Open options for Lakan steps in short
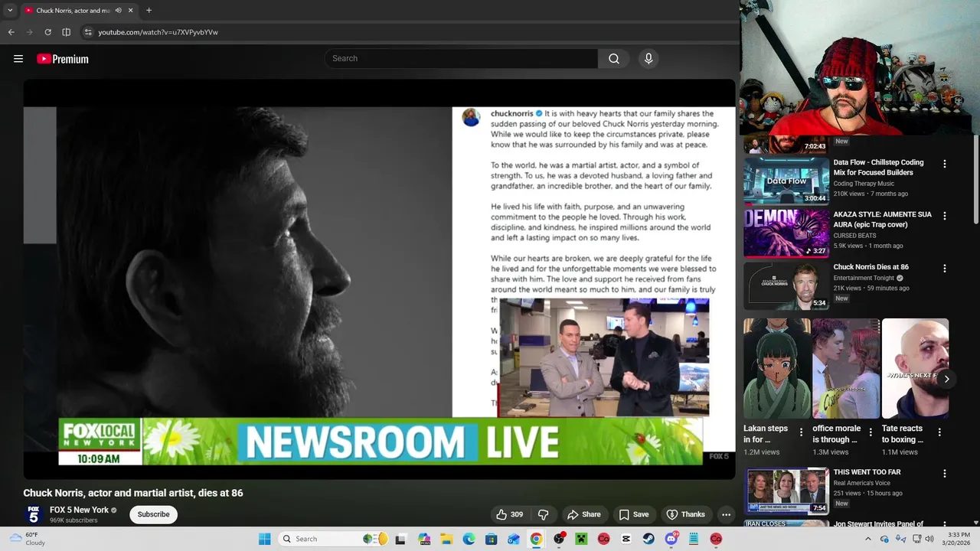Image resolution: width=980 pixels, height=551 pixels. tap(802, 432)
